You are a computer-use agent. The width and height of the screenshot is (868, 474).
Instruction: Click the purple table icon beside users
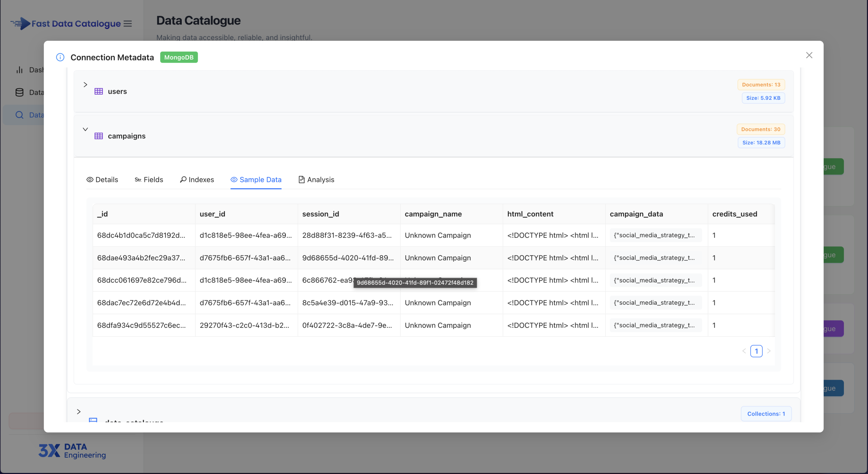pyautogui.click(x=98, y=91)
